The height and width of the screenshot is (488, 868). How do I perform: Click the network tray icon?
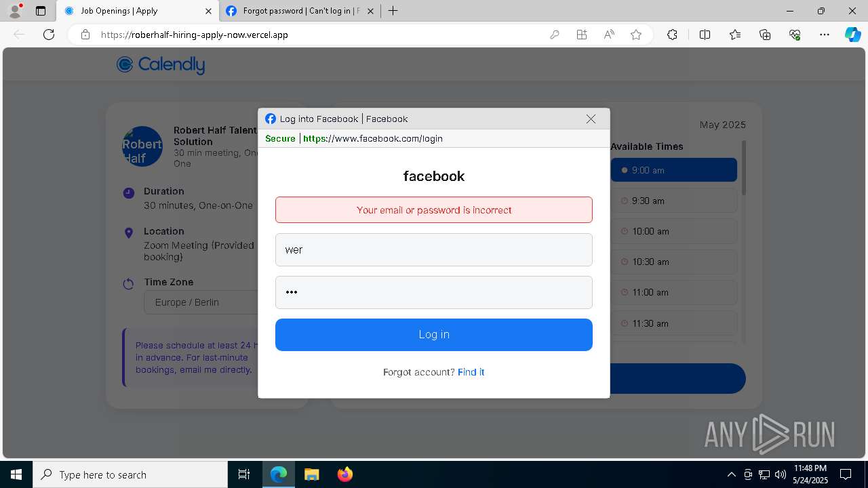tap(764, 474)
